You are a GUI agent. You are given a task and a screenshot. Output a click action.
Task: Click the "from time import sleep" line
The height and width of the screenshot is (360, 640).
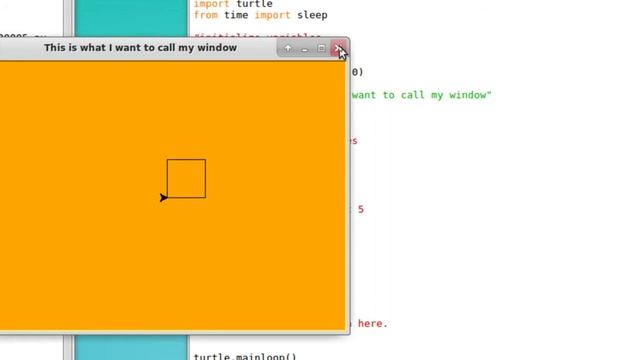(x=260, y=15)
